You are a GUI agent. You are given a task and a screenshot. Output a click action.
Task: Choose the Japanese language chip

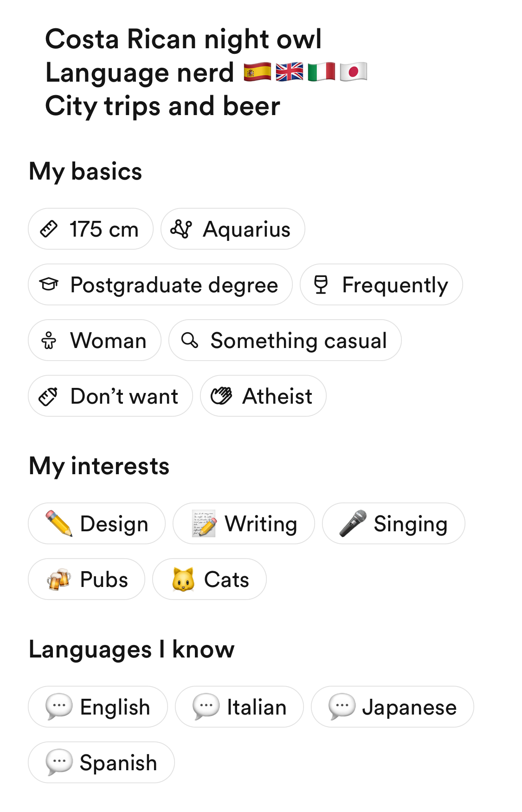tap(393, 707)
